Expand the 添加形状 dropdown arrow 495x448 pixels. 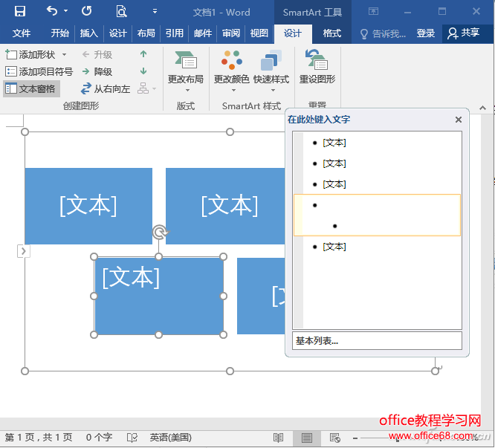pyautogui.click(x=64, y=55)
